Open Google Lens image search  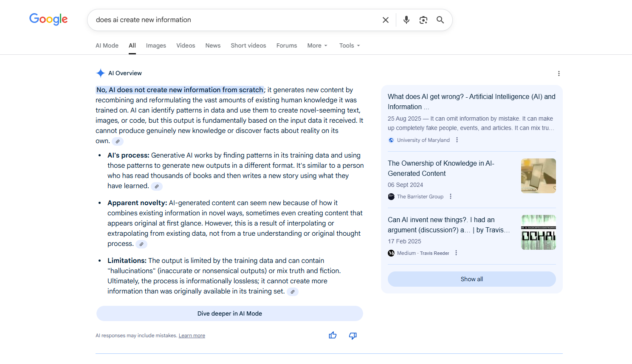tap(423, 20)
